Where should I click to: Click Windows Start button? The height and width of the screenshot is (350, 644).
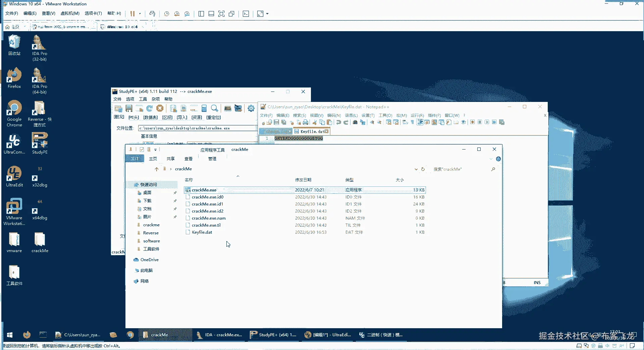click(x=10, y=335)
